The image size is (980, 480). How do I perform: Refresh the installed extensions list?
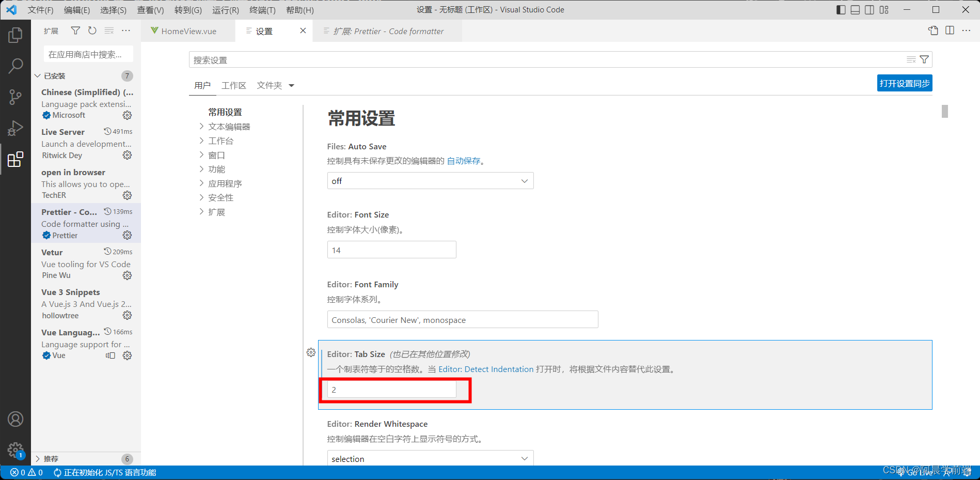[92, 30]
